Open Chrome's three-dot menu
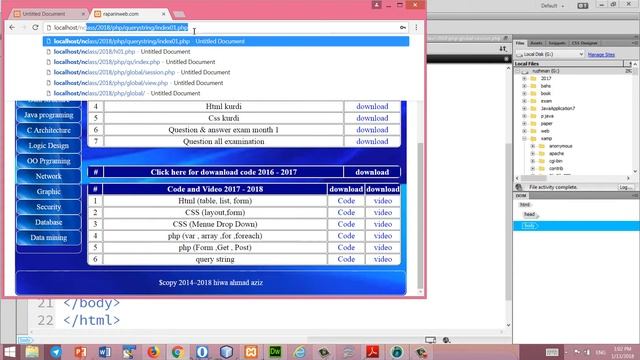Screen dimensions: 640x360 (416, 27)
